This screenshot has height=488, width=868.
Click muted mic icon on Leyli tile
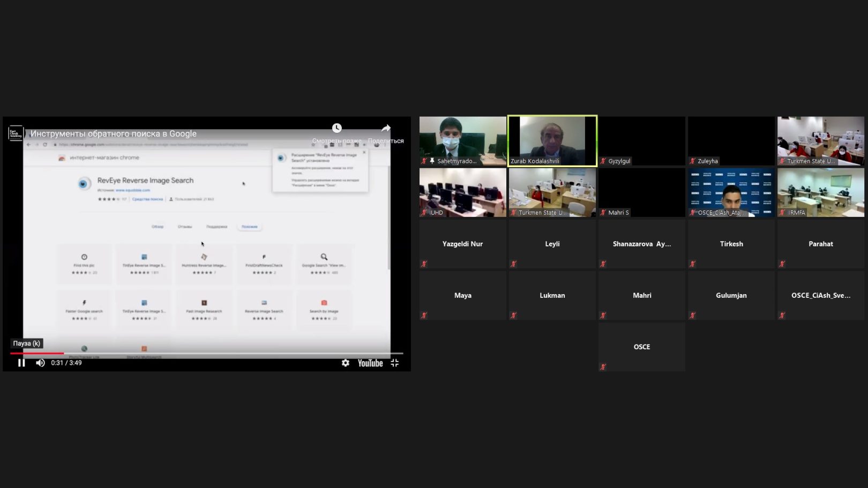tap(514, 264)
